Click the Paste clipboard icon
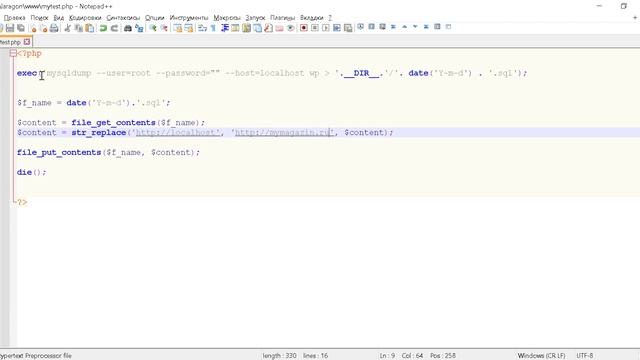The width and height of the screenshot is (640, 360). click(89, 28)
